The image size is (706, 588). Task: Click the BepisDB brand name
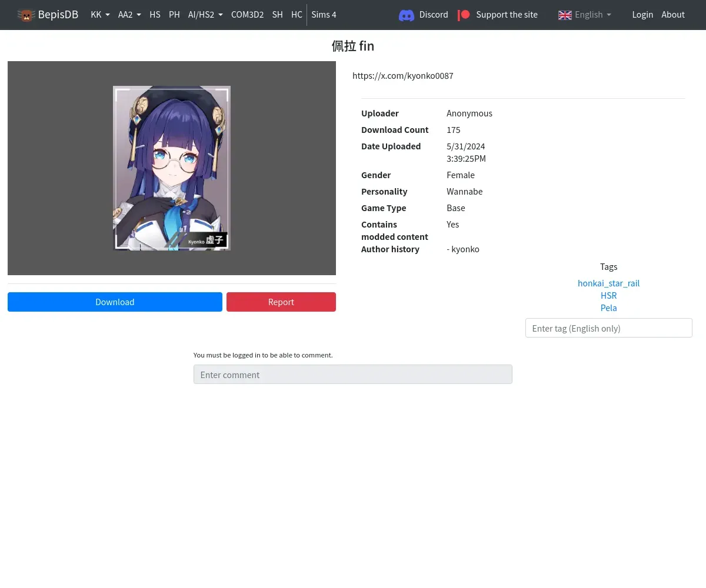58,15
